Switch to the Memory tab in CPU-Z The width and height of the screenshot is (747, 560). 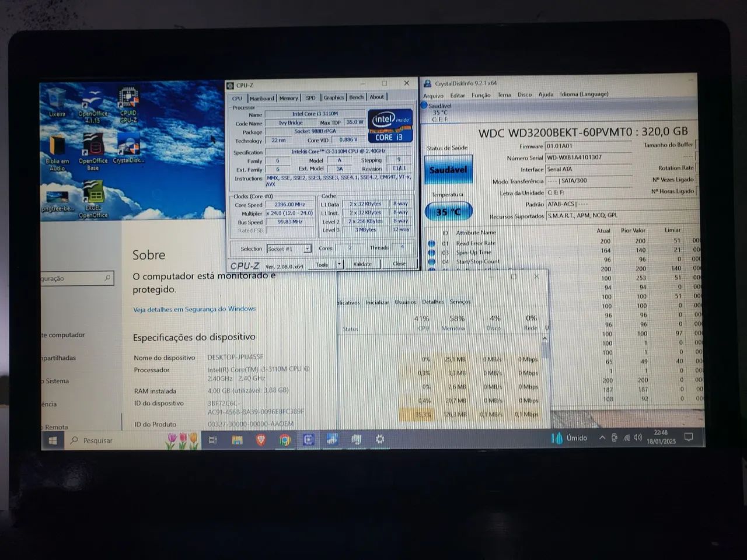(x=288, y=98)
